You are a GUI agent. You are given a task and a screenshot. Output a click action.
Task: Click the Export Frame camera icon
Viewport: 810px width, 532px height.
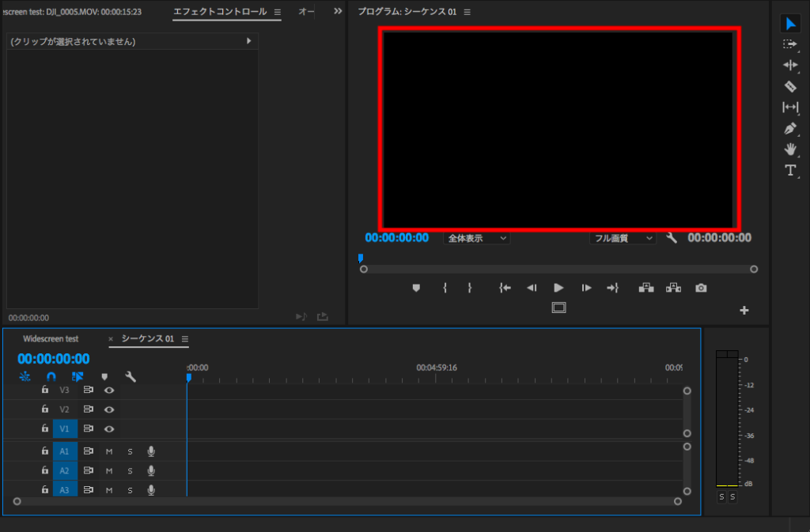[x=701, y=289]
